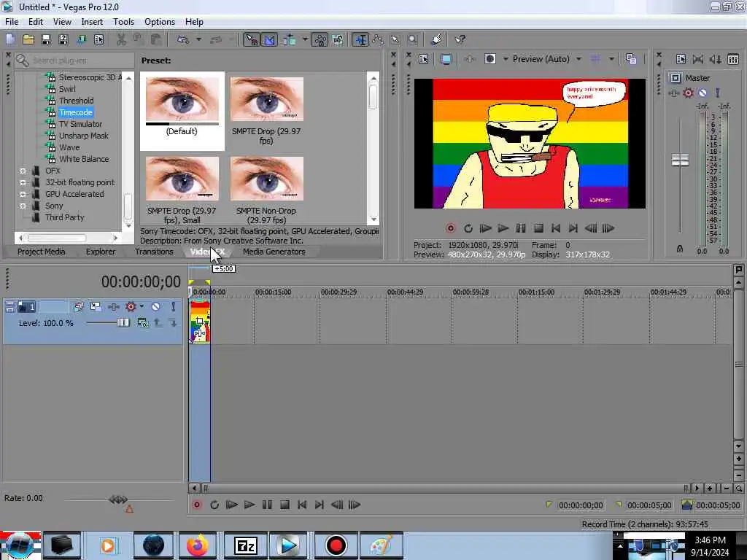Pause playback in preview window
The image size is (747, 560).
pyautogui.click(x=521, y=228)
